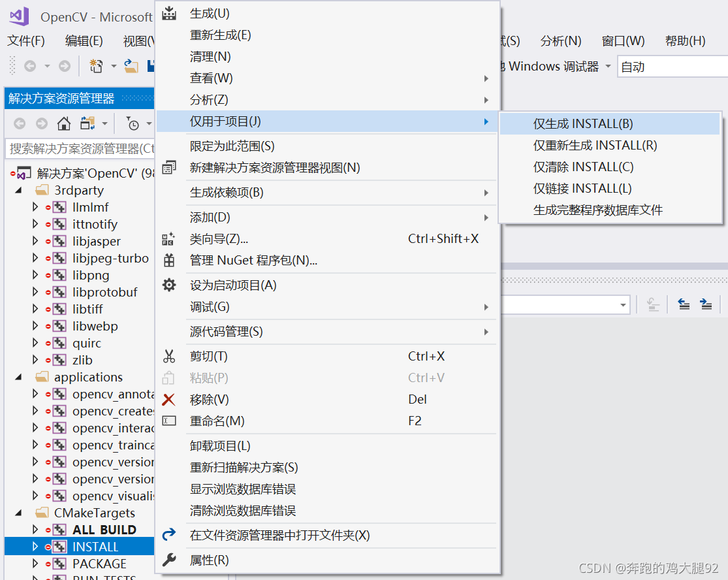Select the quirc tree item

click(87, 343)
